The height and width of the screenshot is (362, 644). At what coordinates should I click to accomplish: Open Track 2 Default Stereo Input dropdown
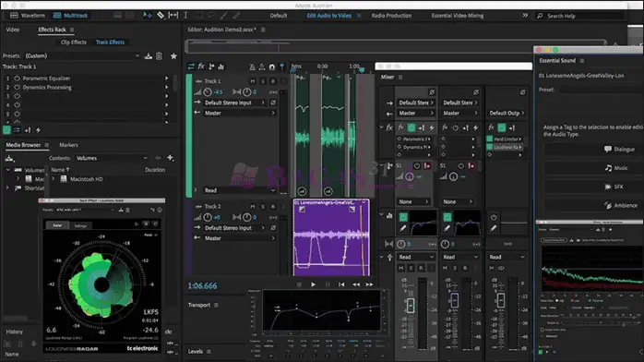pyautogui.click(x=234, y=228)
